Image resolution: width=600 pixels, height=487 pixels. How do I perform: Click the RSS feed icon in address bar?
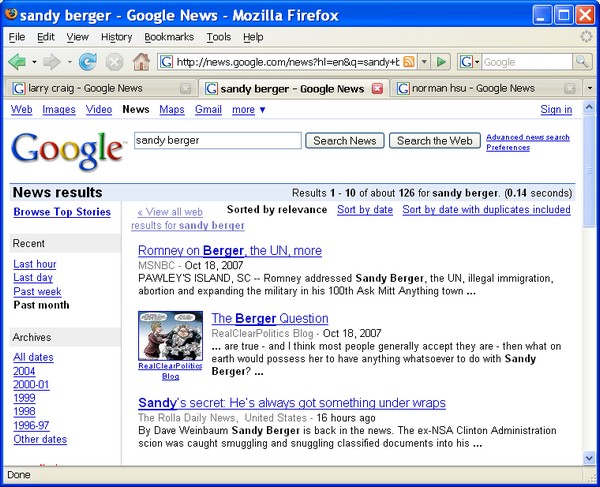(x=409, y=62)
